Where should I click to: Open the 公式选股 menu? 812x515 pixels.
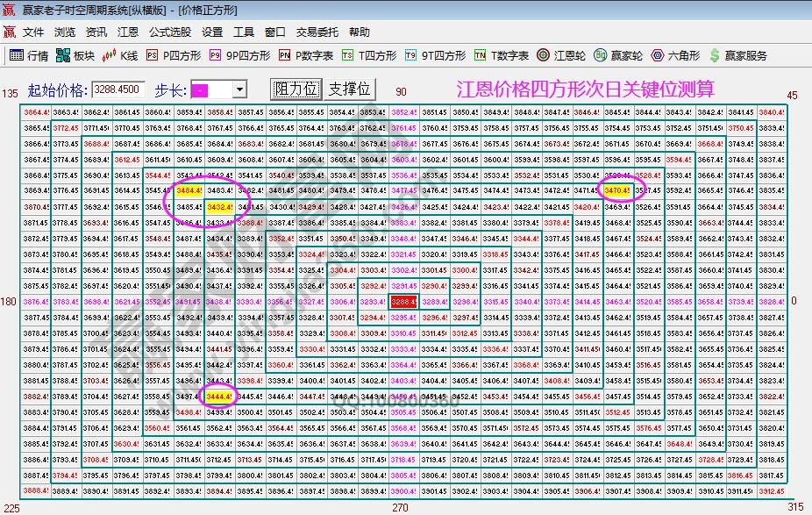coord(171,31)
